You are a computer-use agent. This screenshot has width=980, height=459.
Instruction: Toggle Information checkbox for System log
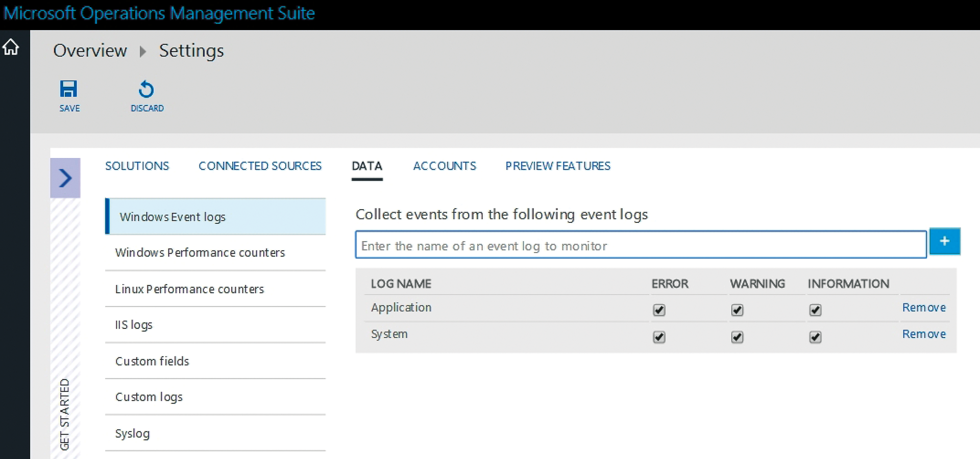pyautogui.click(x=815, y=337)
